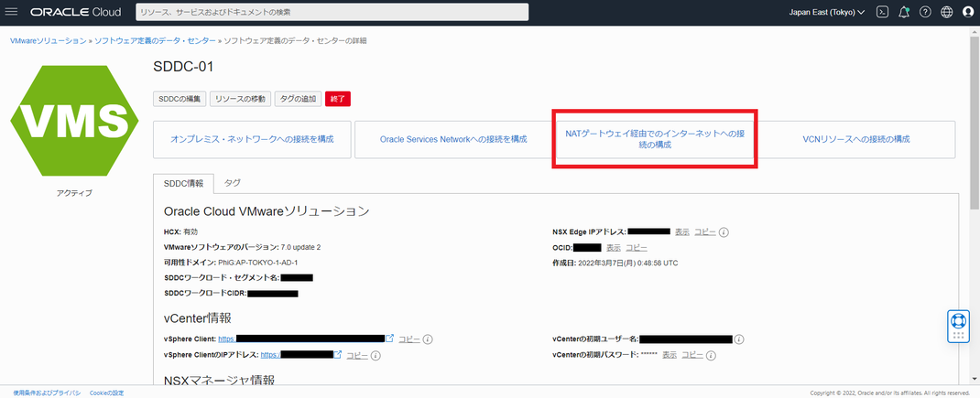Copy the vSphere Client IP address

(x=357, y=356)
